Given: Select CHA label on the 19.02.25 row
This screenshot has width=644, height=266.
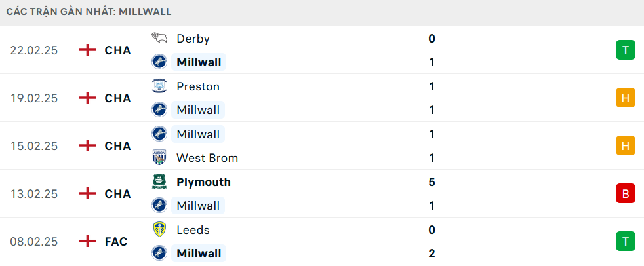Looking at the screenshot, I should (117, 98).
